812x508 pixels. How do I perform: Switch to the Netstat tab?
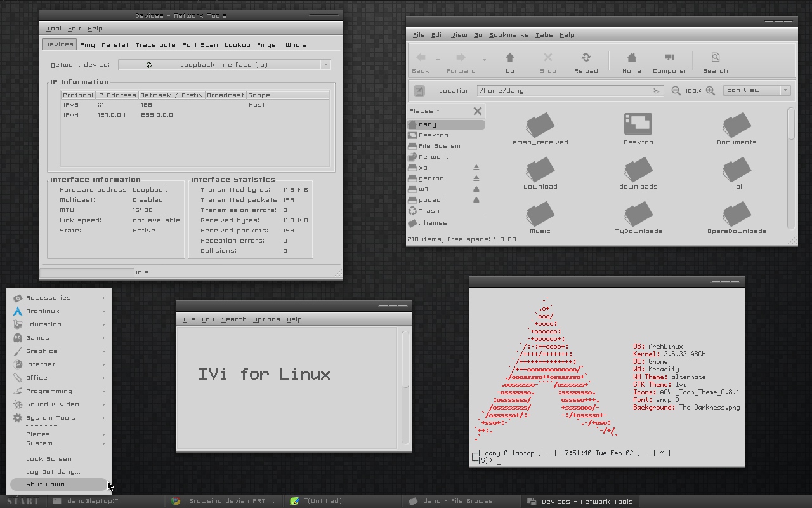[115, 45]
